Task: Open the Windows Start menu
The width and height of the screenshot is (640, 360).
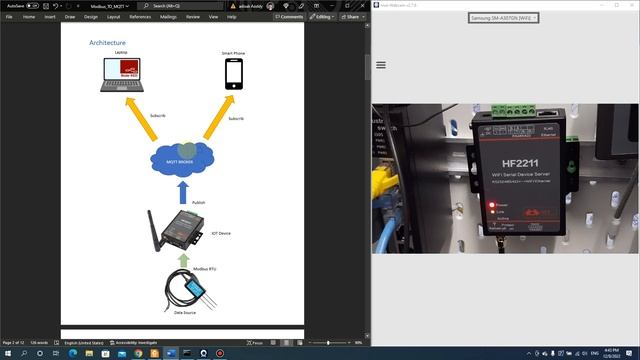Action: tap(8, 353)
